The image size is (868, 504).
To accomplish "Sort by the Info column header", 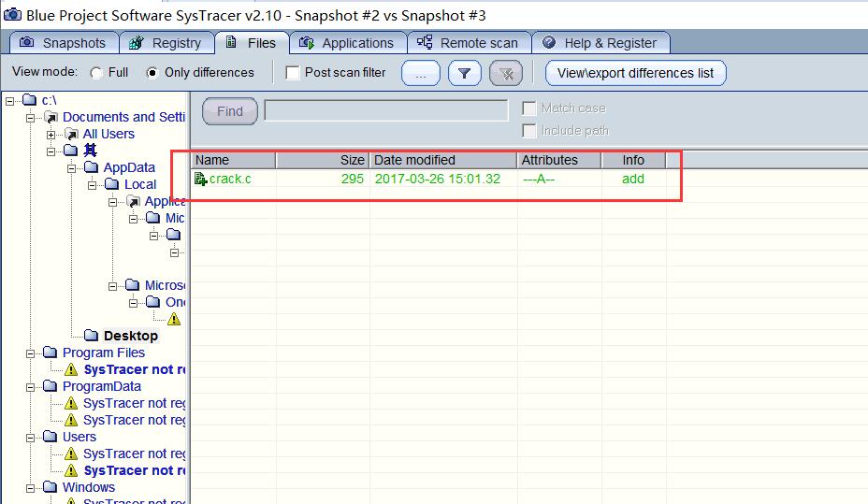I will pos(633,160).
